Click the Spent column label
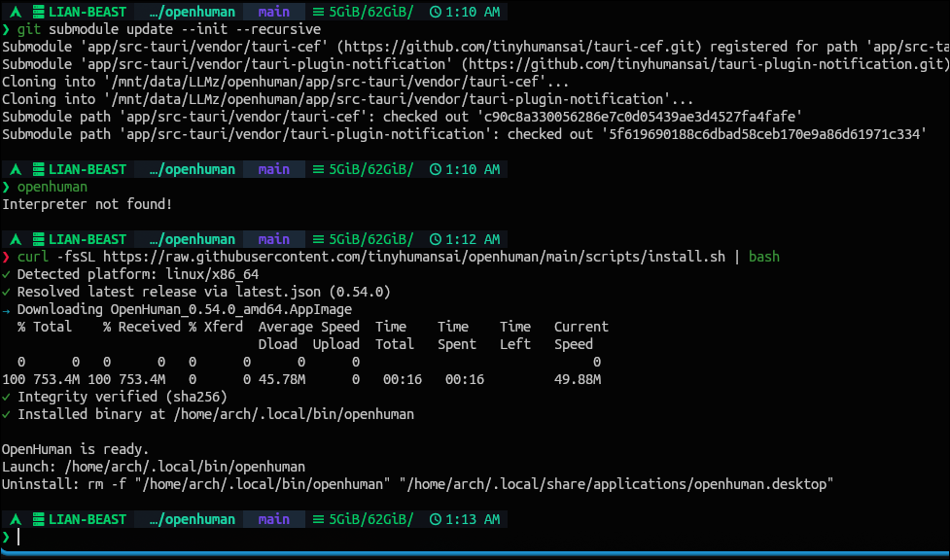The width and height of the screenshot is (950, 560). 457,345
